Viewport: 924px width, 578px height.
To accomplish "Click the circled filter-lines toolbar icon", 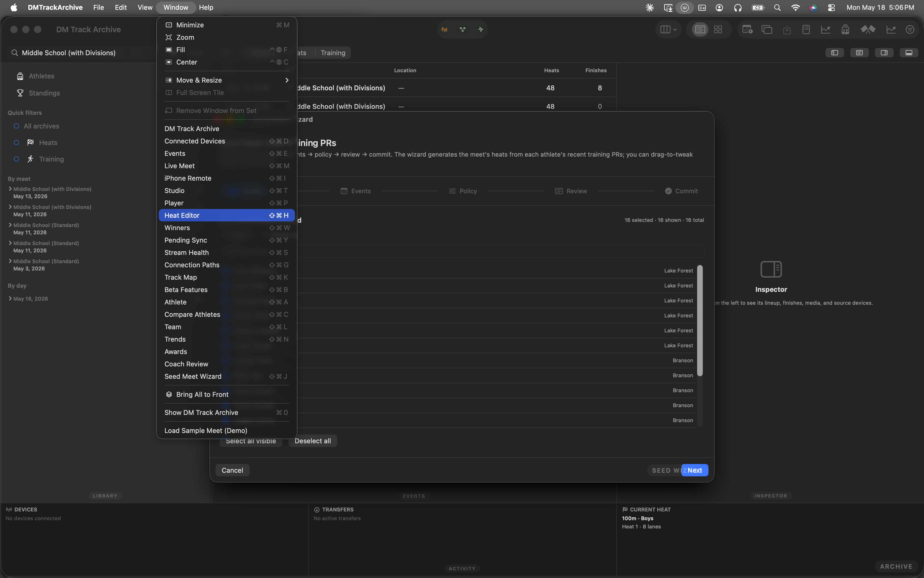I will 910,29.
